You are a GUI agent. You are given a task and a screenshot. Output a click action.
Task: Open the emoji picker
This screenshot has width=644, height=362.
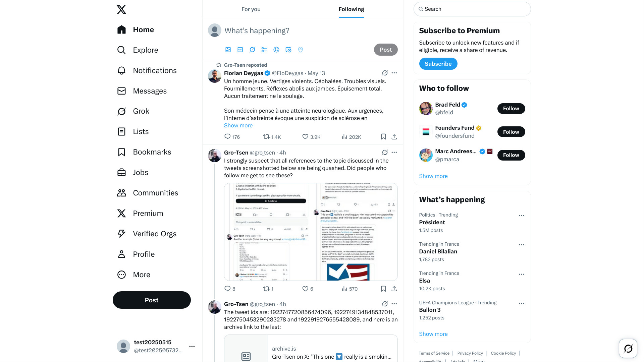pyautogui.click(x=276, y=50)
